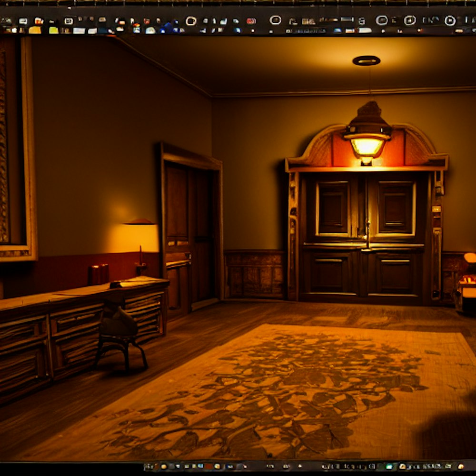Select the white outlined square toolbar icon
Image resolution: width=476 pixels, height=476 pixels.
tap(69, 21)
